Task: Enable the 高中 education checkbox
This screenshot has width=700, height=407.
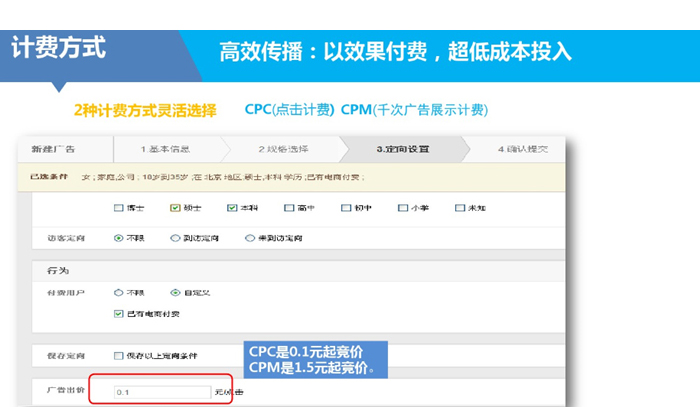Action: [288, 208]
